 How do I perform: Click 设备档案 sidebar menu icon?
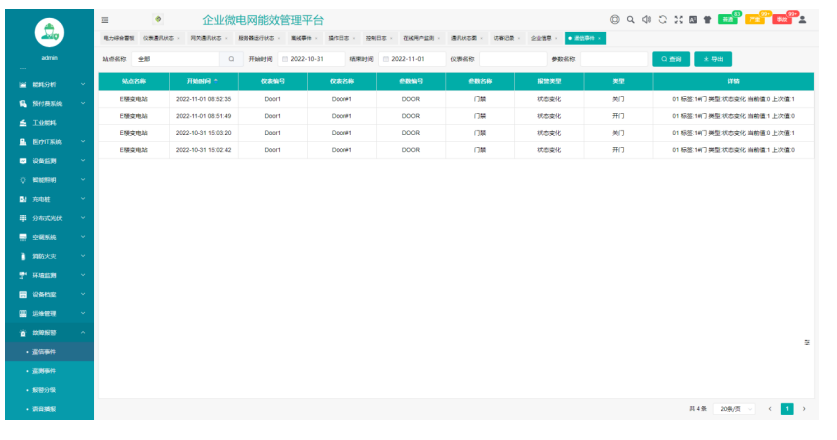click(22, 295)
